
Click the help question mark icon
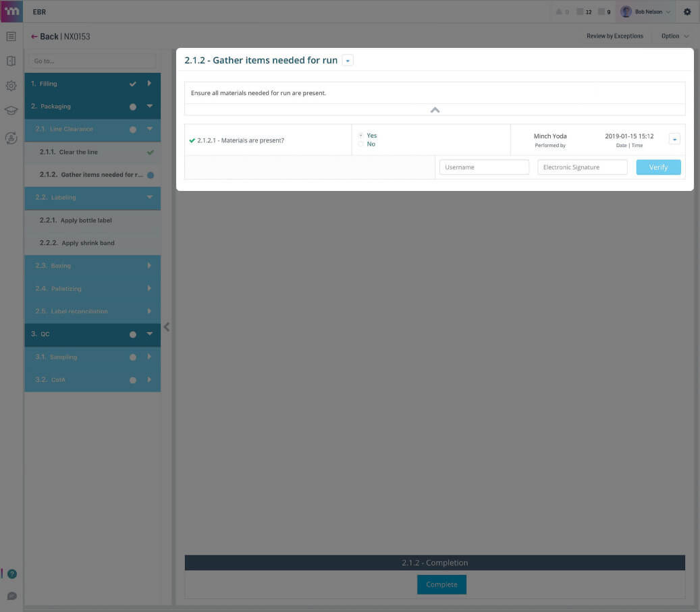pyautogui.click(x=12, y=574)
